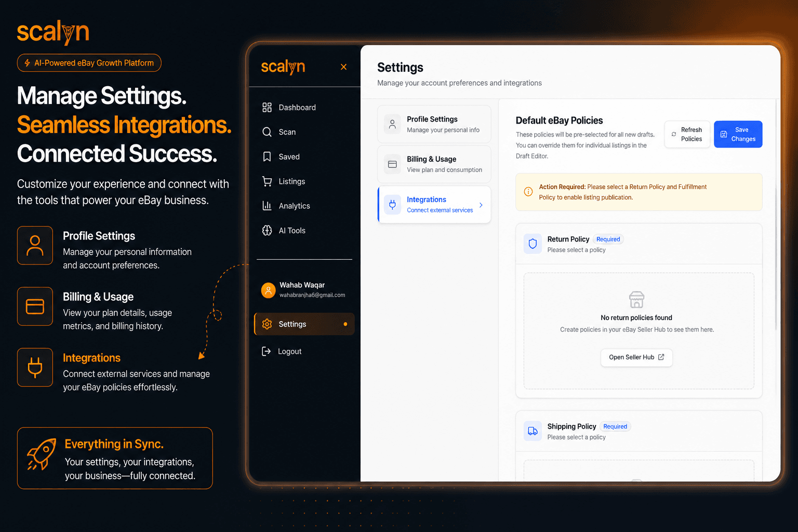Viewport: 798px width, 532px height.
Task: Close sidebar with the X icon
Action: point(343,67)
